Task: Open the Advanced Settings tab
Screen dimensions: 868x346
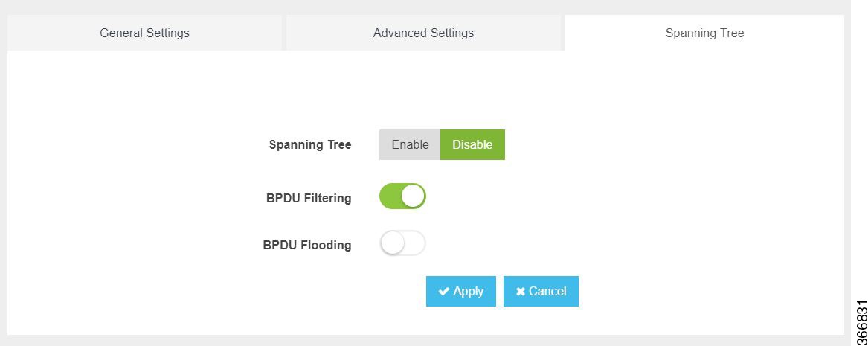Action: [423, 33]
